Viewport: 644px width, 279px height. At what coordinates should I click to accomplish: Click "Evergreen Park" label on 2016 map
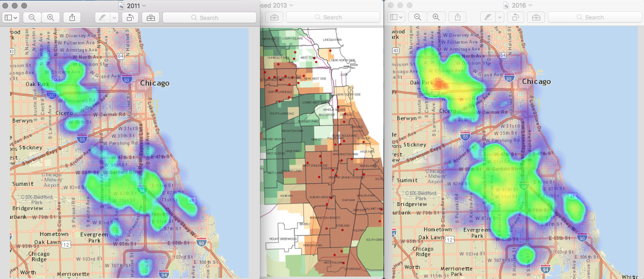click(x=477, y=233)
